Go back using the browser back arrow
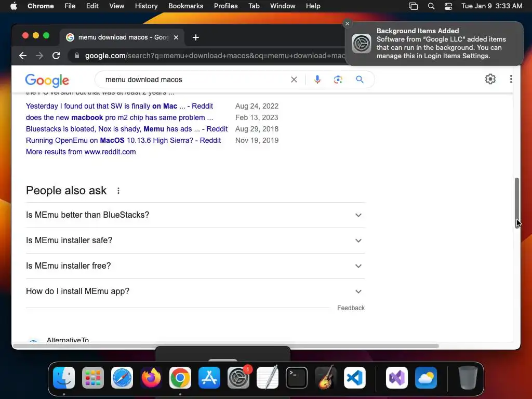Screen dimensions: 532x399 (23, 56)
